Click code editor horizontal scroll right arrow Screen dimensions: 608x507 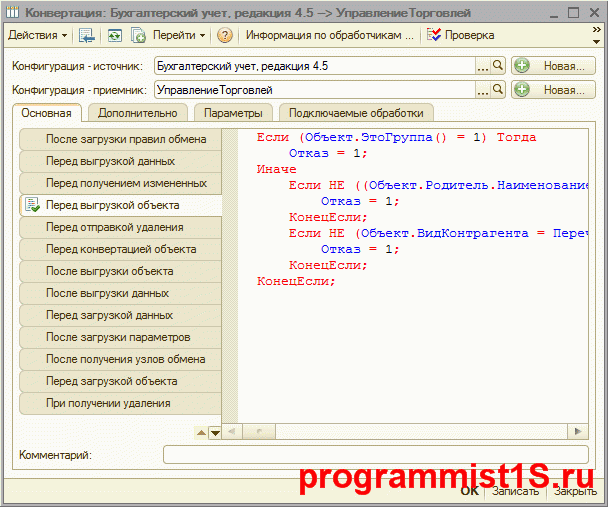578,431
